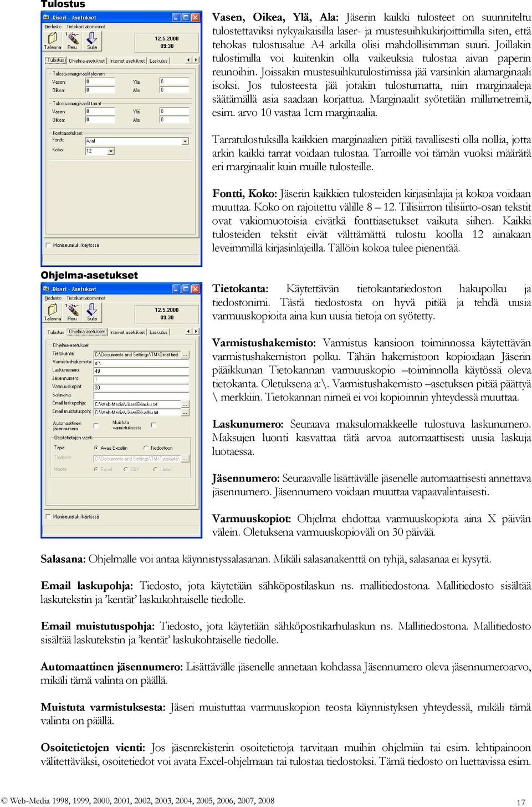Open Laskutus tab in Ohjelma-asetukset screenshot
The image size is (532, 807).
pos(158,332)
